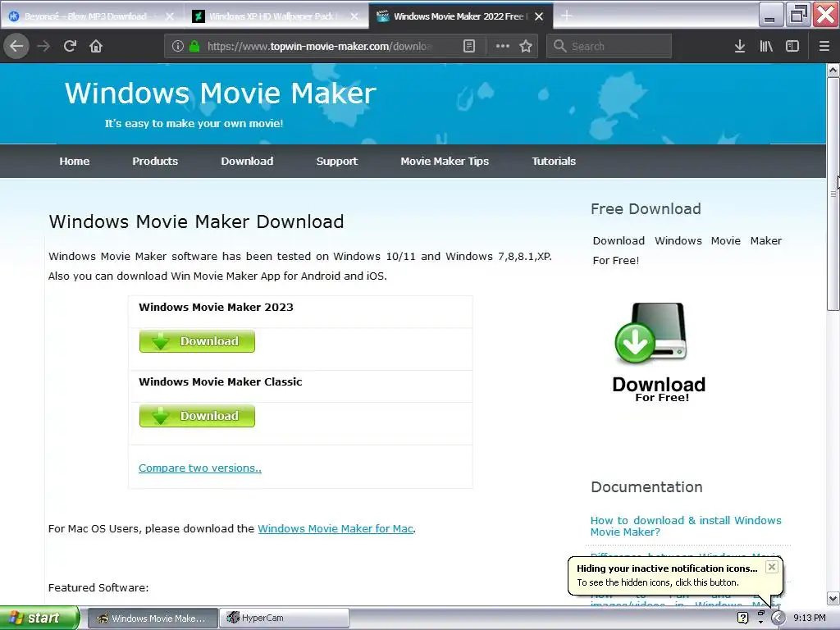This screenshot has width=840, height=630.
Task: Close the Beyoncé Blow MP3 Download tab
Action: pyautogui.click(x=170, y=16)
